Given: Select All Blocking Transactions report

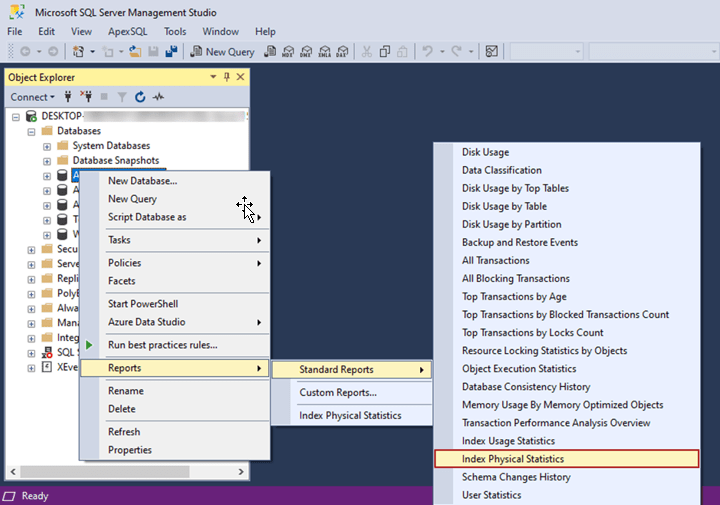Looking at the screenshot, I should (567, 279).
